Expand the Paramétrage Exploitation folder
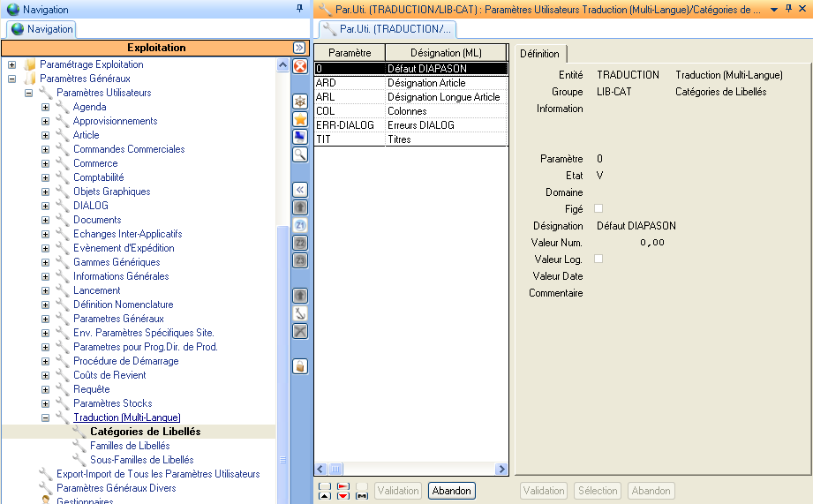Image resolution: width=813 pixels, height=504 pixels. click(12, 64)
